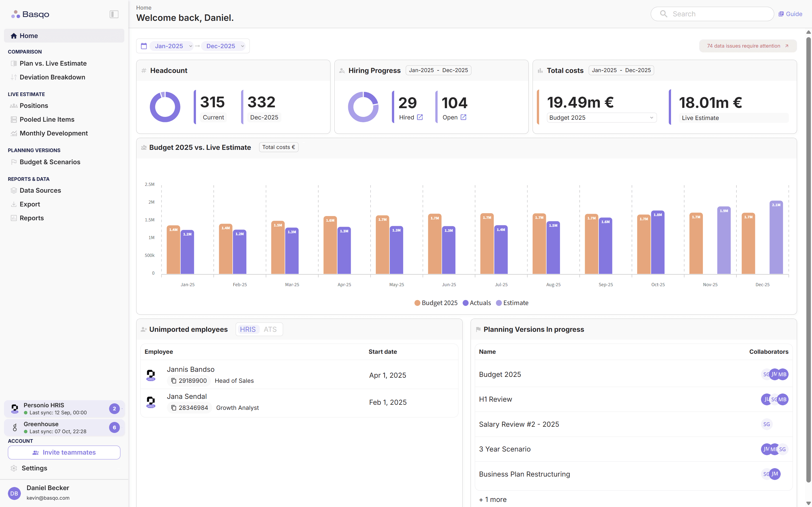Copy Jannis Bandso employee ID icon
Screen dimensions: 812x507
pyautogui.click(x=173, y=381)
